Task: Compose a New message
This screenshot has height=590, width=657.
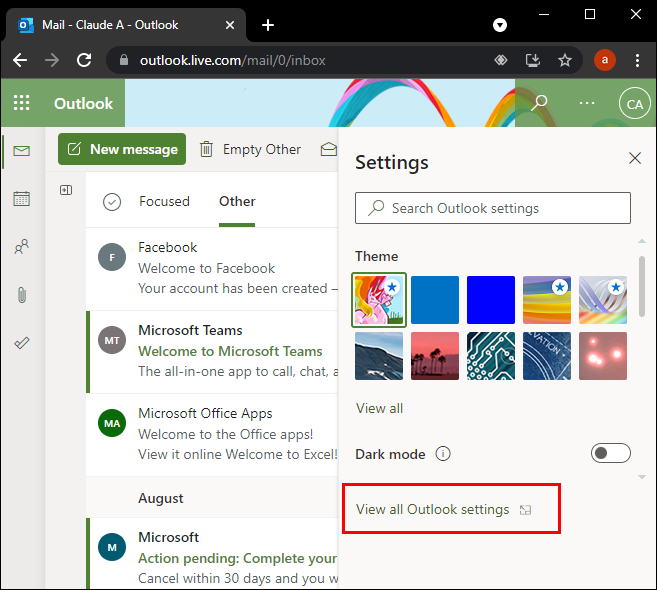Action: tap(122, 149)
